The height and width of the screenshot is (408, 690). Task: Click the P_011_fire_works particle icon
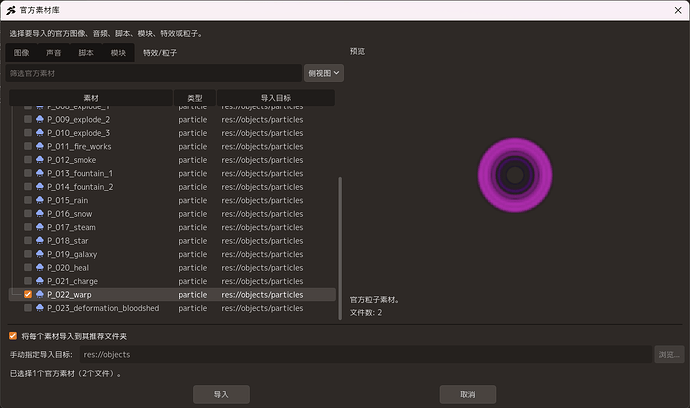tap(40, 146)
